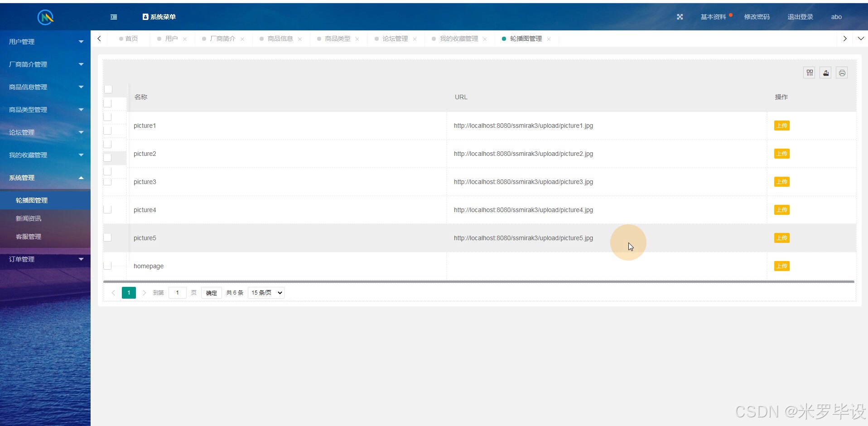Go to next page arrow
The height and width of the screenshot is (426, 868).
coord(144,293)
